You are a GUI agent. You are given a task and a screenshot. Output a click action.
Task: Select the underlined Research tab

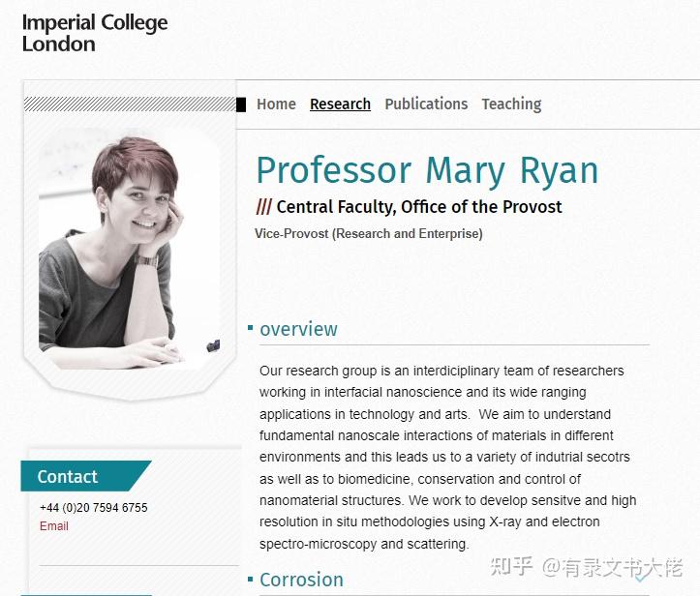coord(340,104)
